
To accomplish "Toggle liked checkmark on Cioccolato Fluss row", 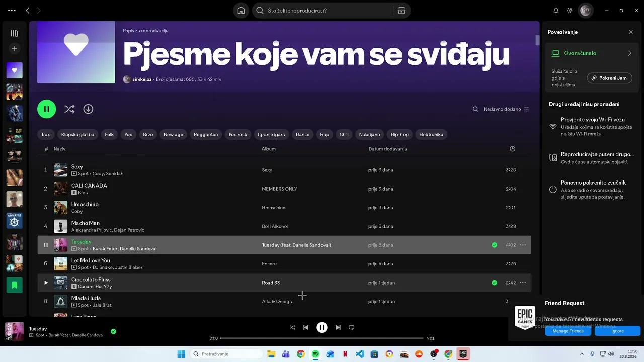I will (494, 283).
